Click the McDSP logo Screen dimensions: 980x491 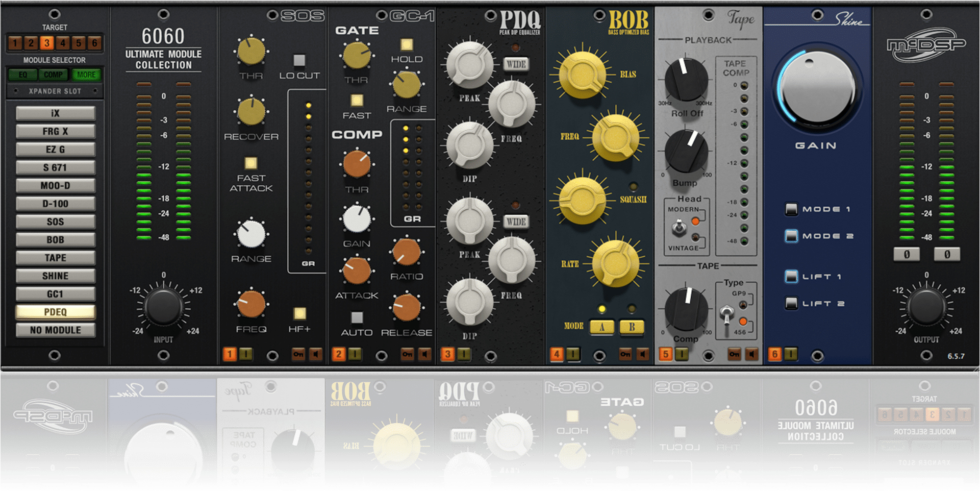pyautogui.click(x=926, y=45)
